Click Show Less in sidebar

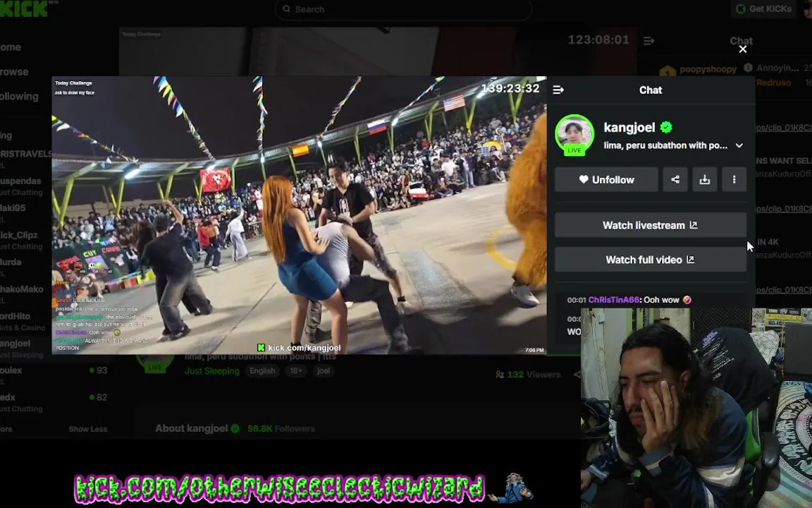pyautogui.click(x=88, y=429)
